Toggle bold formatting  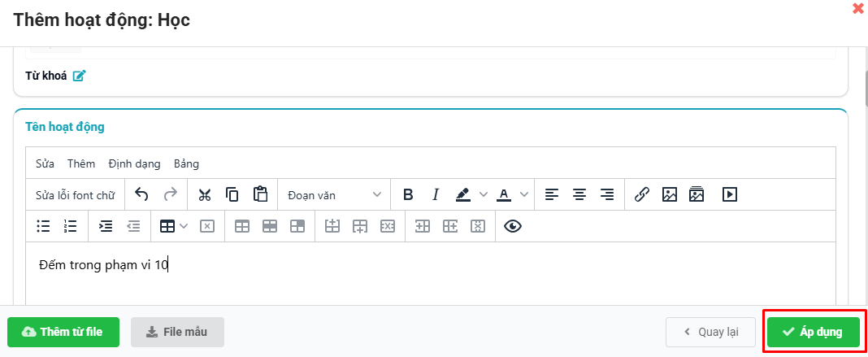(x=408, y=194)
